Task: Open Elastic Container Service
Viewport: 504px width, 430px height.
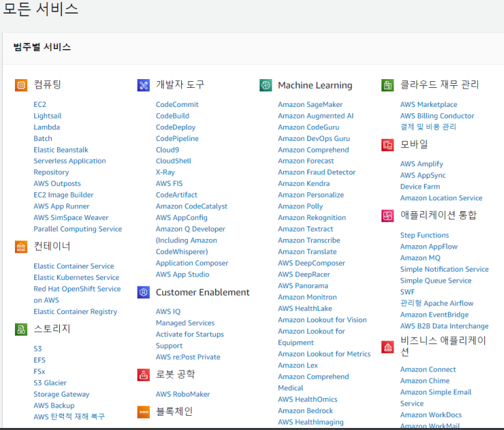Action: [x=74, y=266]
